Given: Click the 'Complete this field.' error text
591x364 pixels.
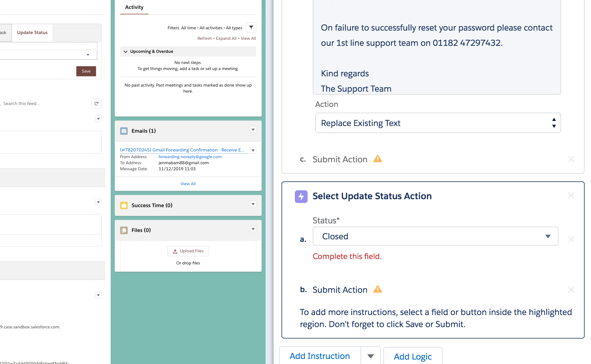Looking at the screenshot, I should coord(347,256).
